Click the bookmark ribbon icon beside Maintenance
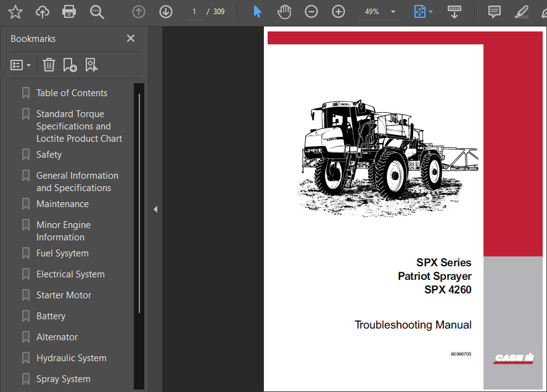Image resolution: width=547 pixels, height=392 pixels. [26, 204]
